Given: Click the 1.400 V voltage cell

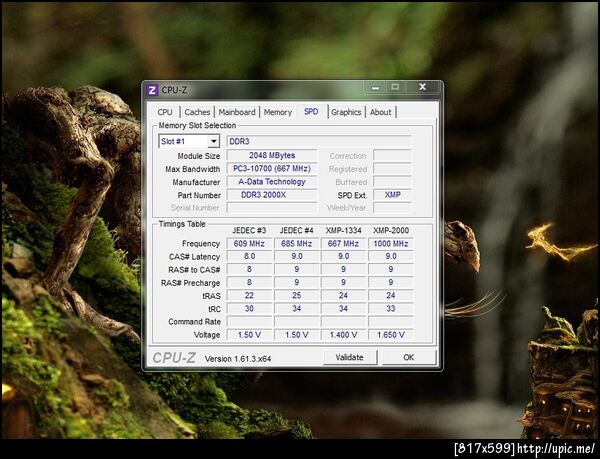Looking at the screenshot, I should click(x=344, y=335).
